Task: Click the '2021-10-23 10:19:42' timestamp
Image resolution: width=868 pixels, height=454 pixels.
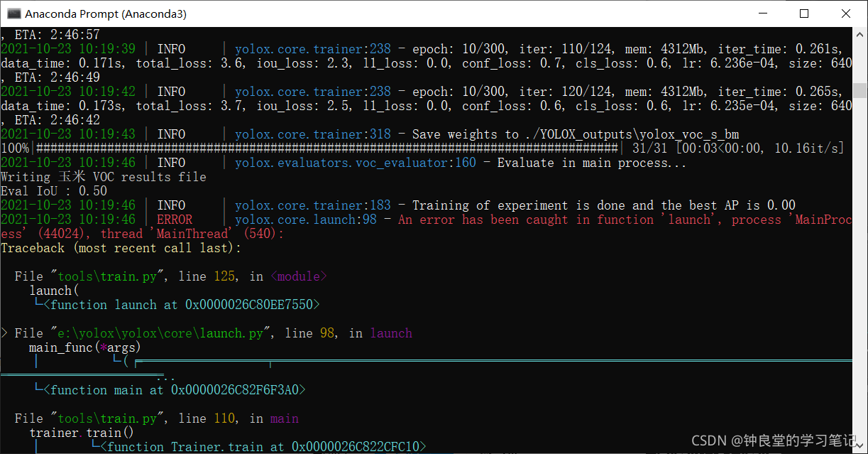Action: click(x=68, y=92)
